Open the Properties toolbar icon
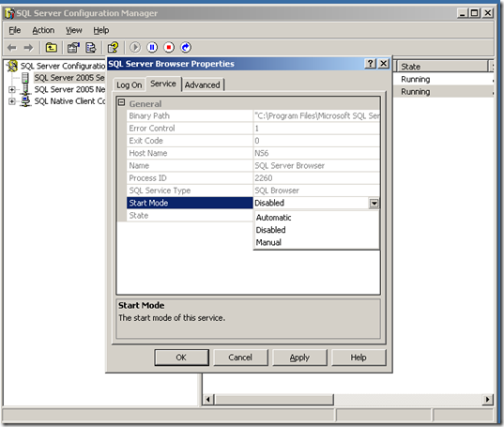The width and height of the screenshot is (504, 427). pos(73,48)
